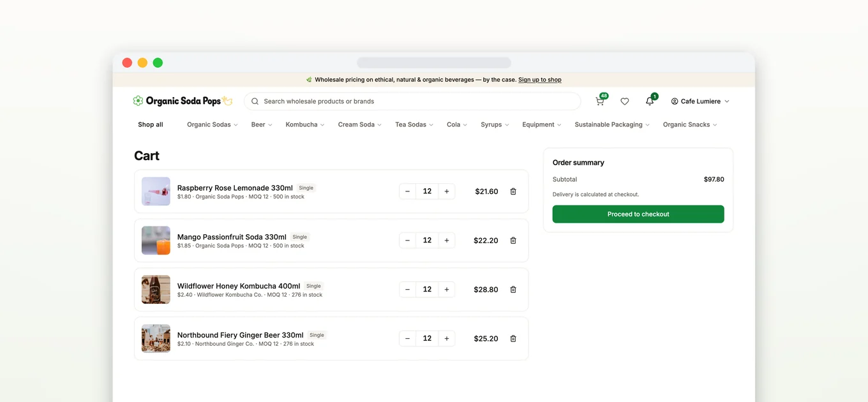The height and width of the screenshot is (402, 868).
Task: Open Wildflower Honey Kombucha 400ml product
Action: pos(239,286)
